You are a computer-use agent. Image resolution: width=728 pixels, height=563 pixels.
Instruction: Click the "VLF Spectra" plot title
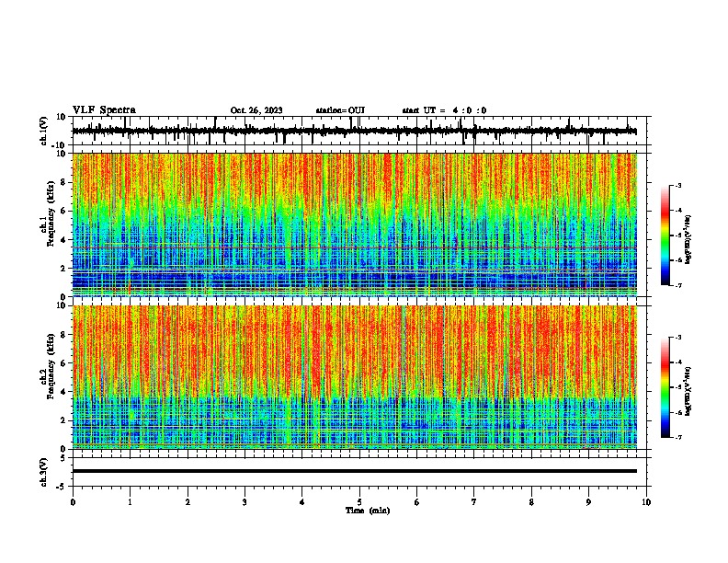[x=104, y=110]
